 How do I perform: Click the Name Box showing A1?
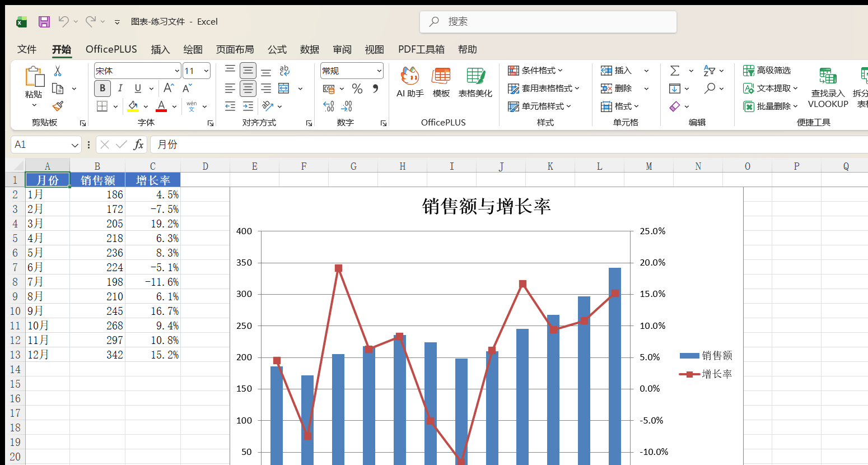point(46,145)
